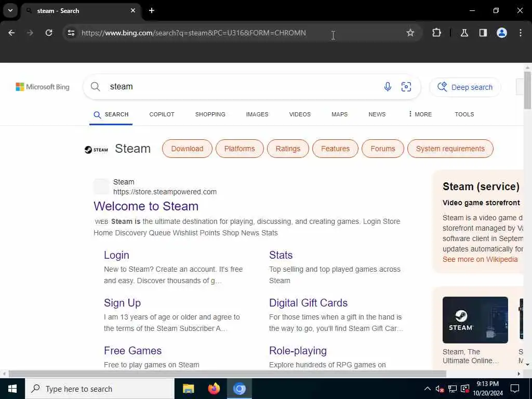Click the Platforms pill button
The height and width of the screenshot is (399, 532).
pyautogui.click(x=240, y=149)
